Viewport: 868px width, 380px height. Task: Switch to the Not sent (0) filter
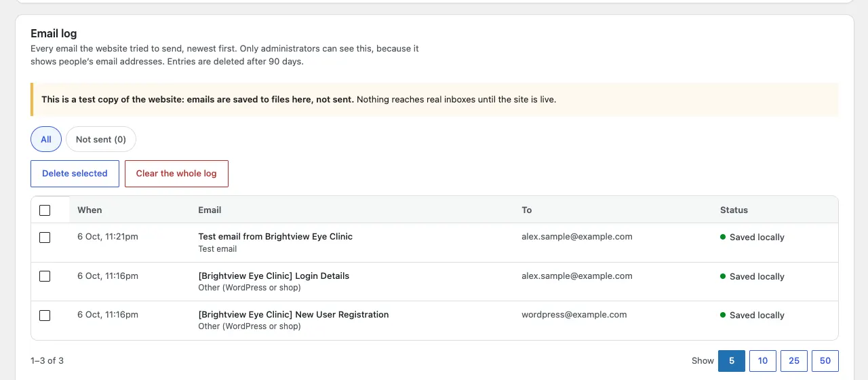[x=101, y=139]
